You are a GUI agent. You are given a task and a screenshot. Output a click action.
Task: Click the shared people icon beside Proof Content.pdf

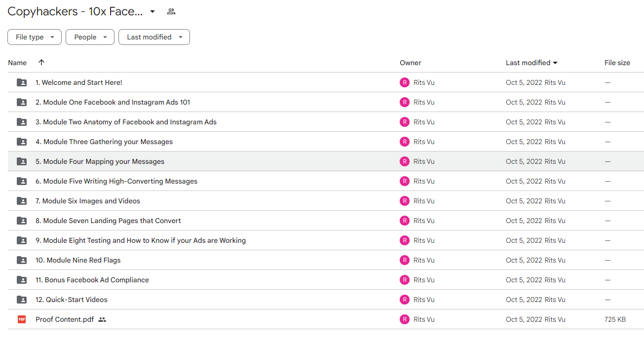pyautogui.click(x=102, y=319)
